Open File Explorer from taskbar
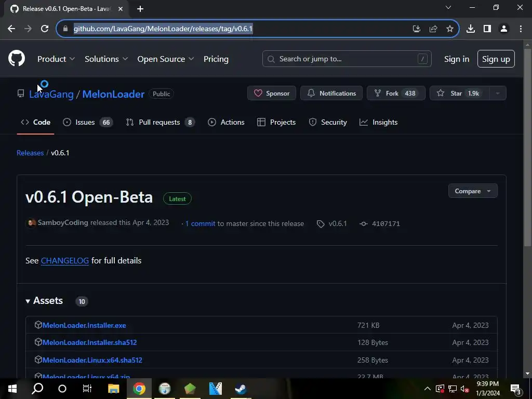The image size is (532, 399). coord(114,389)
